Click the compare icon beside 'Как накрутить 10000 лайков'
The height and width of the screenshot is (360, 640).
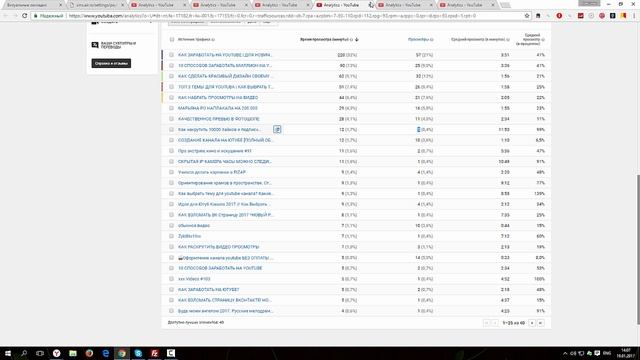point(277,129)
